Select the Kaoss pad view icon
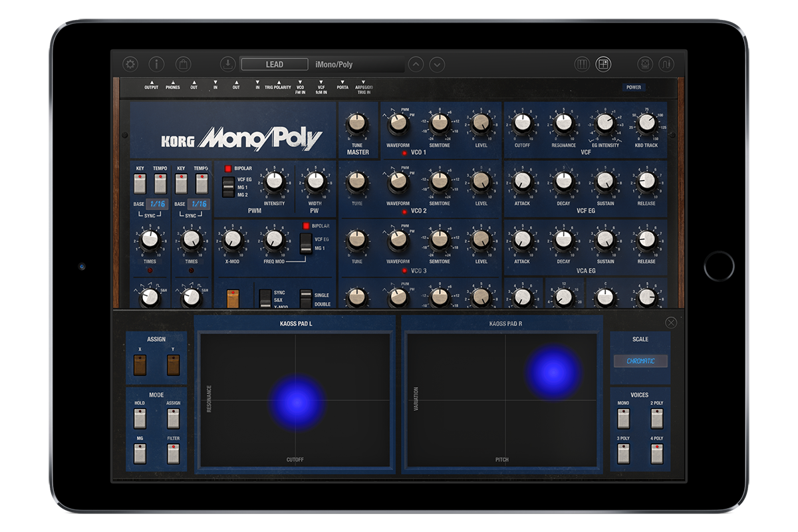 click(x=603, y=65)
